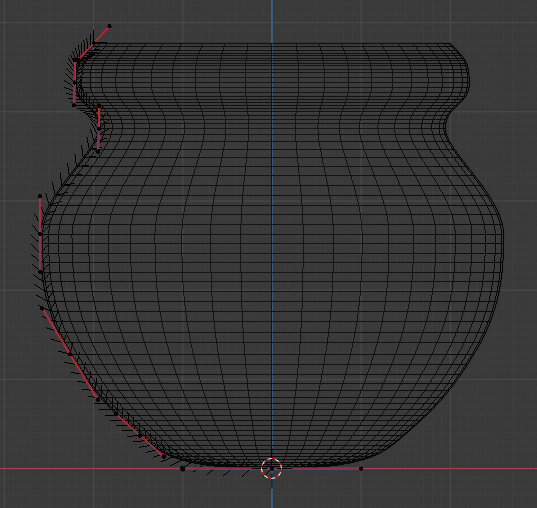Select the lowest diagonal handle endpoint near the base

(x=164, y=457)
